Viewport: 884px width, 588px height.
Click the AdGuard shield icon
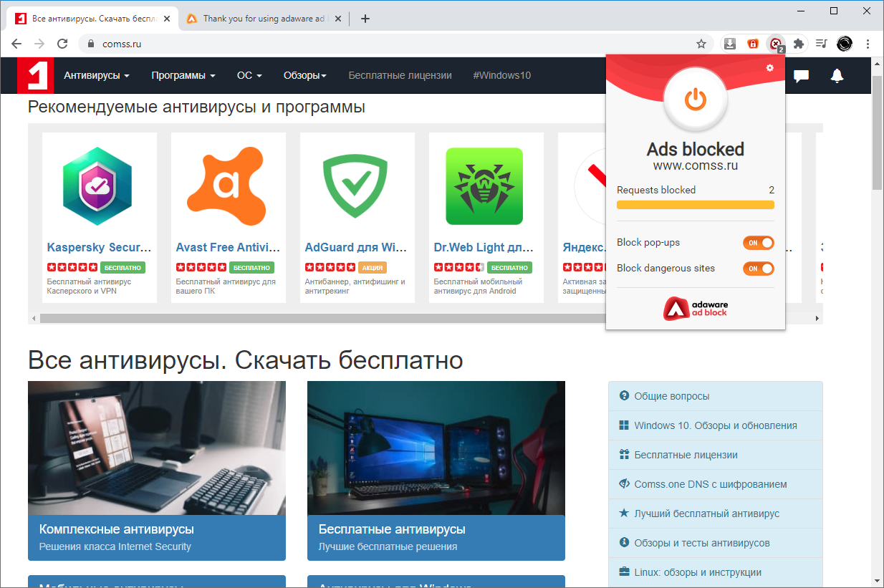coord(355,188)
